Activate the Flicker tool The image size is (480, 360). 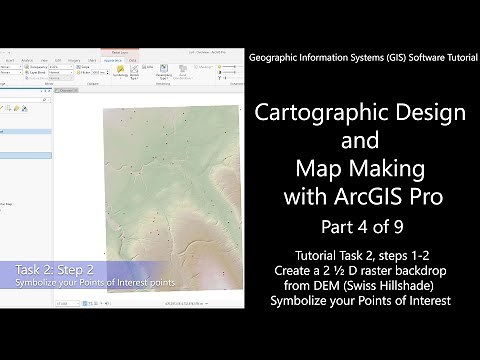[x=83, y=72]
